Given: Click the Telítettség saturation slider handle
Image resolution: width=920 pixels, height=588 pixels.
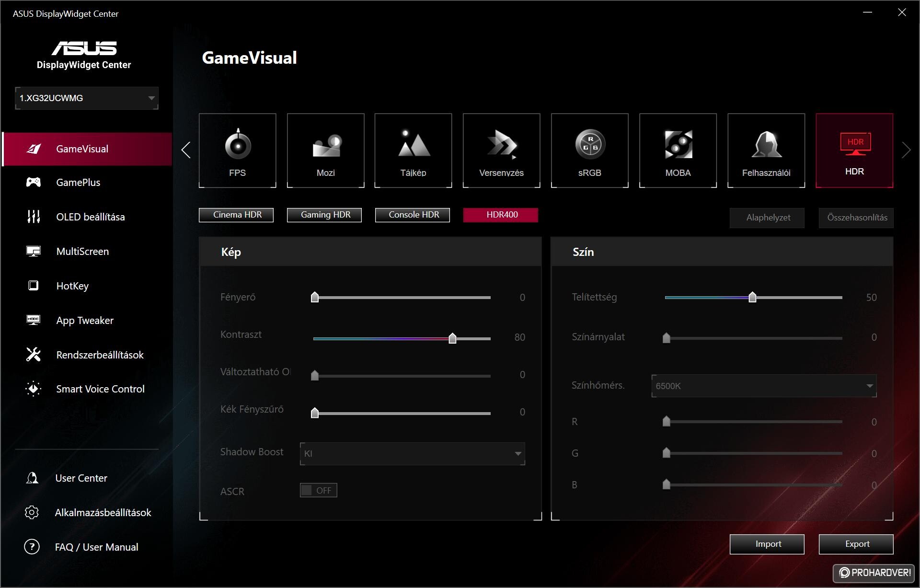Looking at the screenshot, I should pos(752,297).
